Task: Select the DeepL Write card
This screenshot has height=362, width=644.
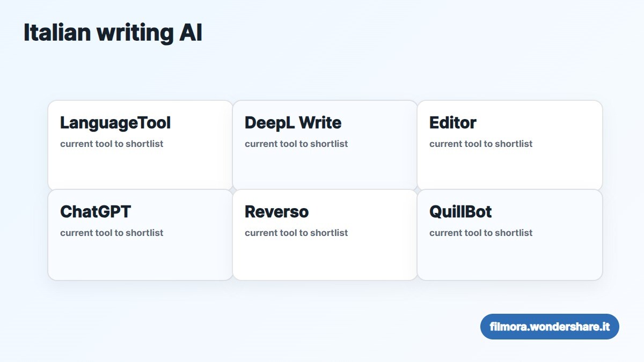Action: [x=325, y=145]
